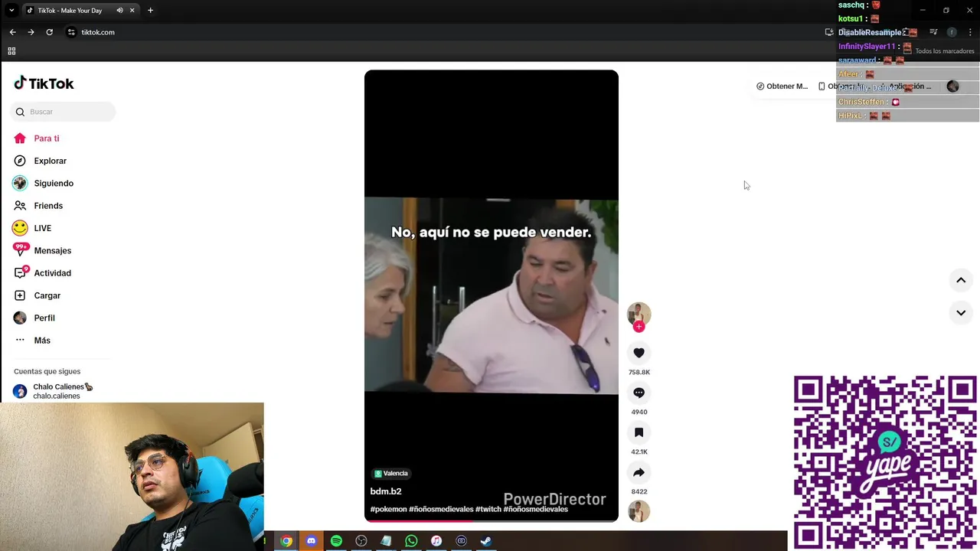This screenshot has height=551, width=980.
Task: Bookmark the video to favorites
Action: click(x=639, y=432)
